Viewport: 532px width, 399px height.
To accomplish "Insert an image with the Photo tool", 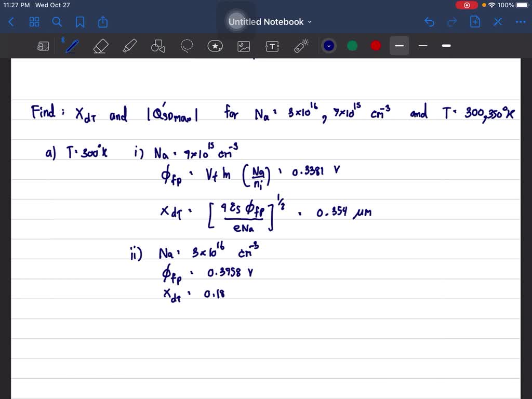I will click(244, 46).
